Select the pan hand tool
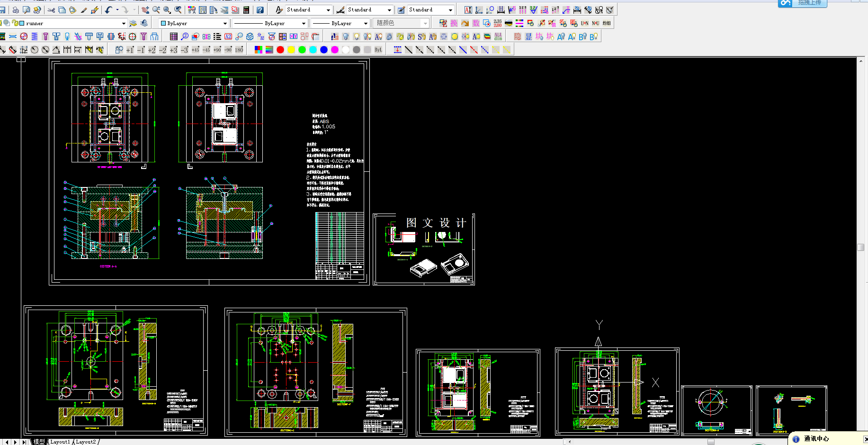868x445 pixels. pyautogui.click(x=145, y=10)
